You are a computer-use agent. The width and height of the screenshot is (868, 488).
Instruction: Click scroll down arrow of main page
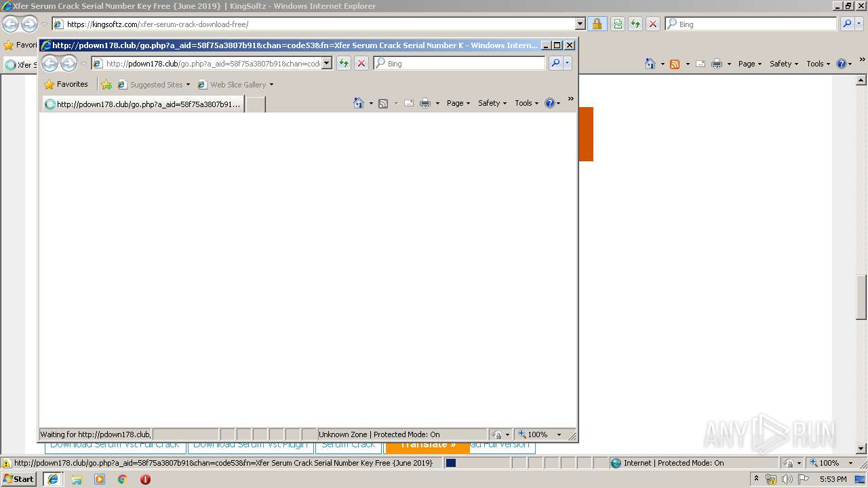[861, 449]
